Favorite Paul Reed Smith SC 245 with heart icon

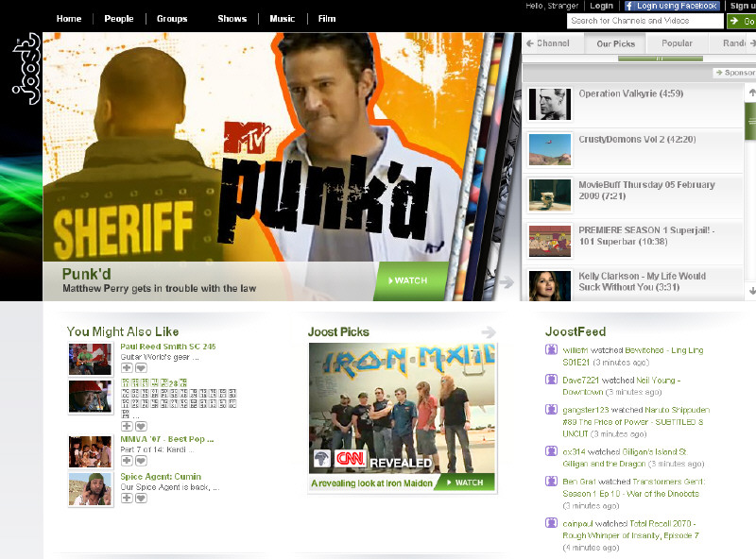point(141,367)
